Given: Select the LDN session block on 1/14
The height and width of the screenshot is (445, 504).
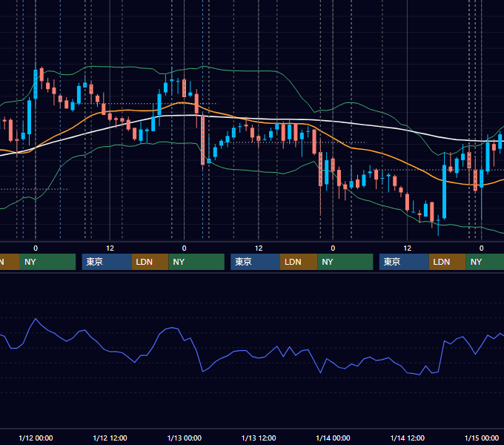Looking at the screenshot, I should [x=448, y=262].
